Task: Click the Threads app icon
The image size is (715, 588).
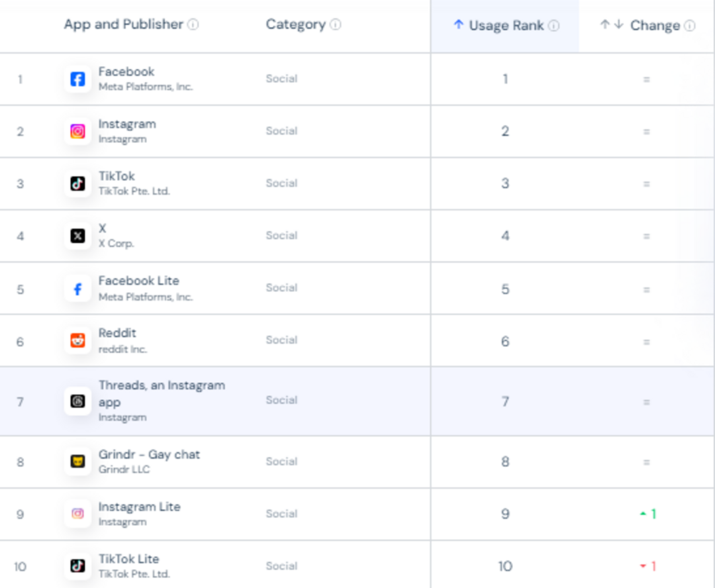Action: point(77,401)
